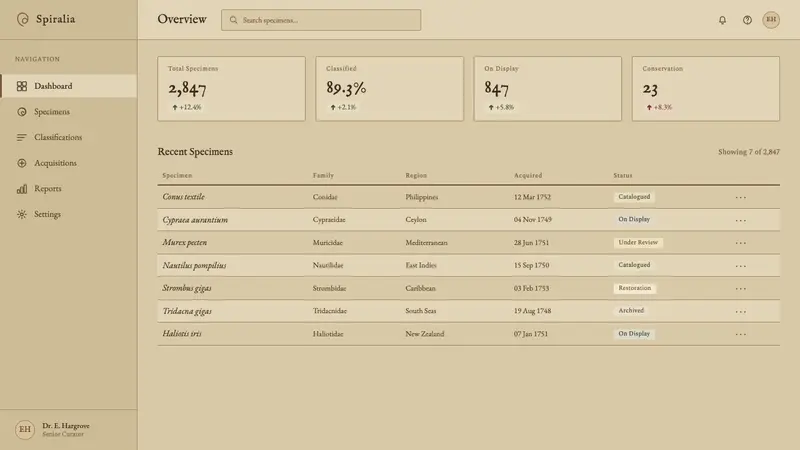Open the help question mark icon
This screenshot has height=450, width=800.
click(x=747, y=20)
